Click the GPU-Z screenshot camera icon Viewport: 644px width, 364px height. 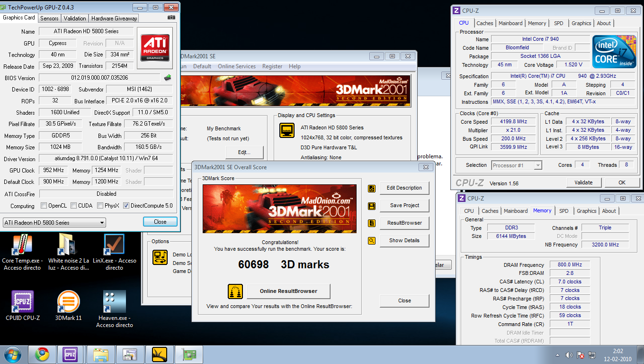[171, 18]
